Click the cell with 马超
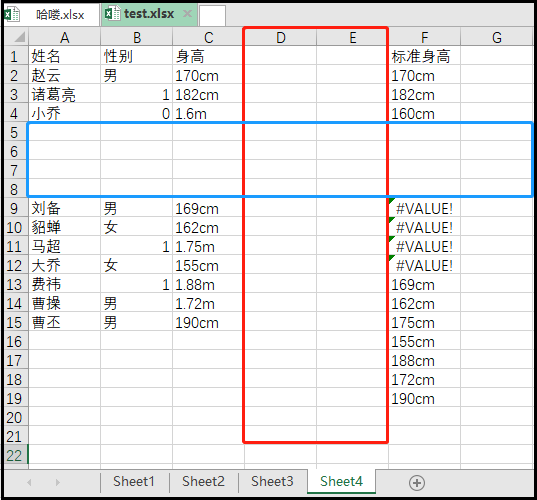This screenshot has height=500, width=537. click(x=64, y=247)
